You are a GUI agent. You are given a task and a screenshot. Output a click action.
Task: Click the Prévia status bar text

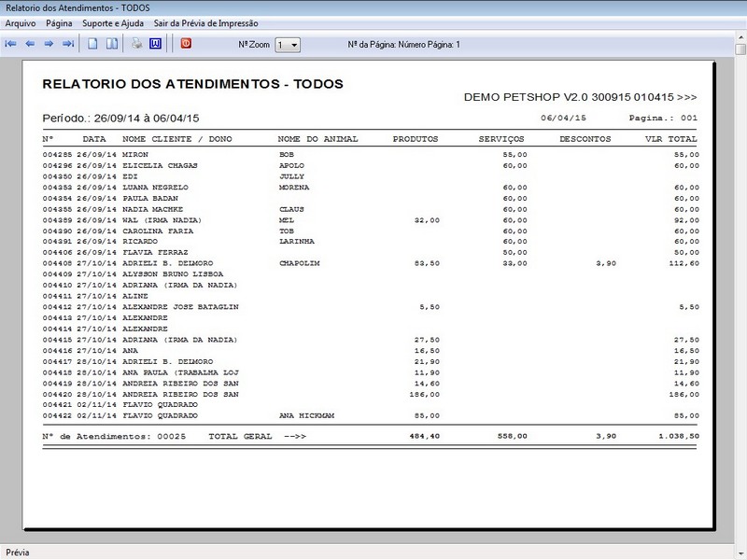coord(18,553)
